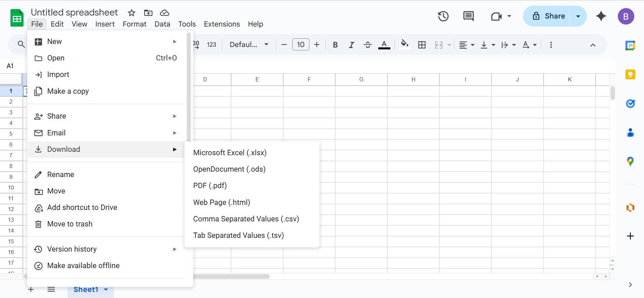
Task: Toggle strikethrough formatting
Action: [368, 45]
